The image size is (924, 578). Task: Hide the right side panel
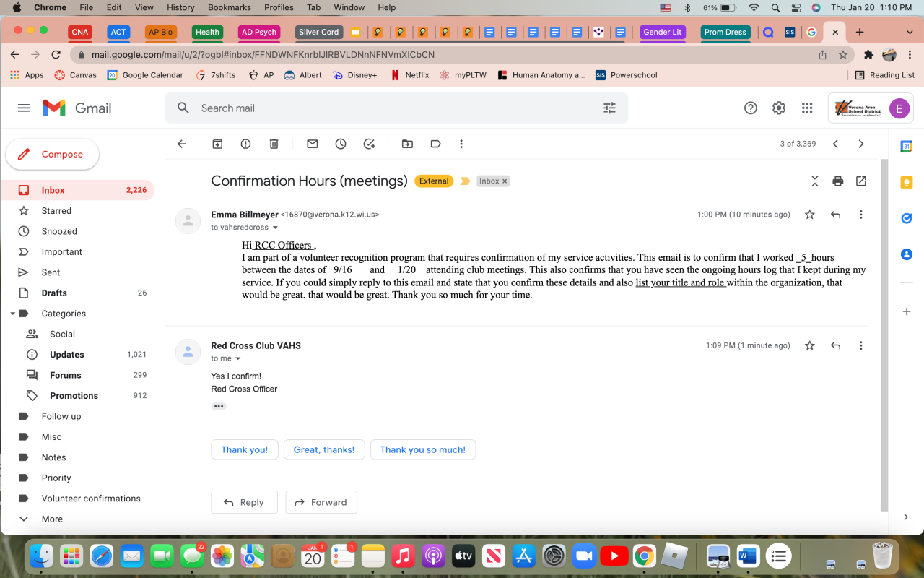(907, 517)
